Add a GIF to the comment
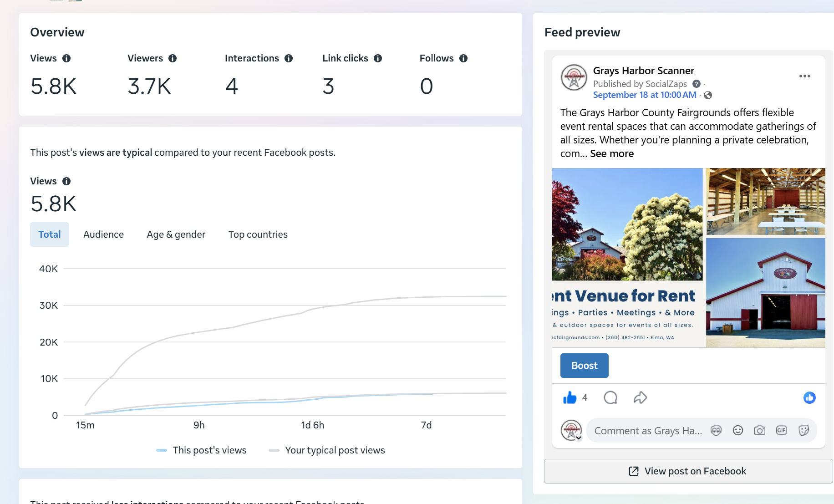The height and width of the screenshot is (504, 834). tap(782, 430)
